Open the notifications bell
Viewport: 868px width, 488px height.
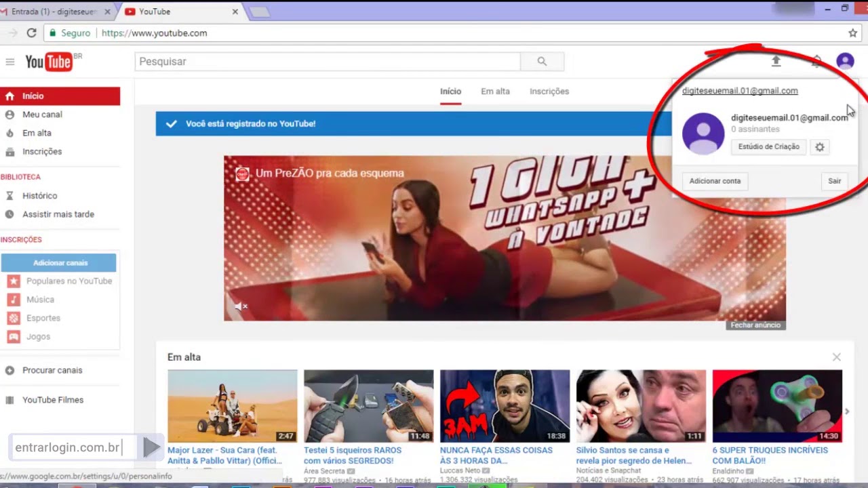pyautogui.click(x=817, y=62)
